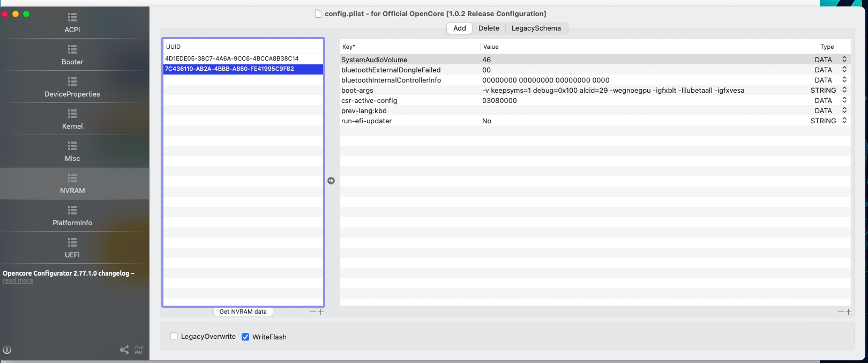
Task: Open the changelog read more link
Action: 18,281
